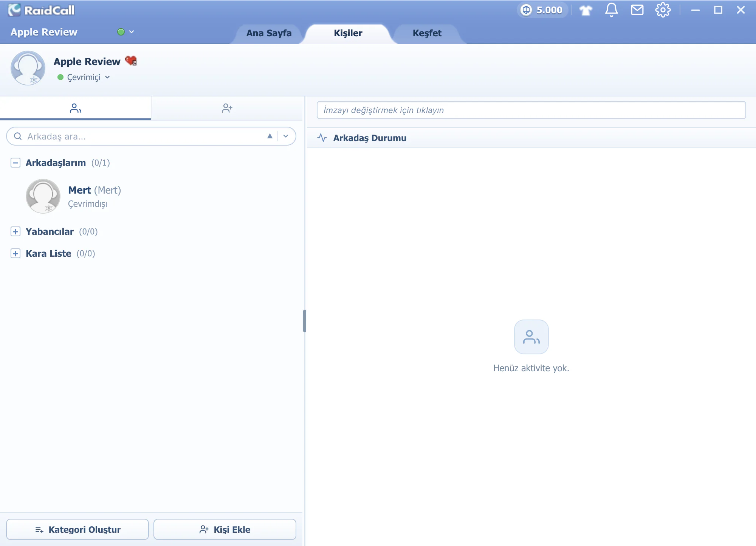Select friend Mert (Mert) name
Screen dimensions: 756x546
pyautogui.click(x=94, y=190)
